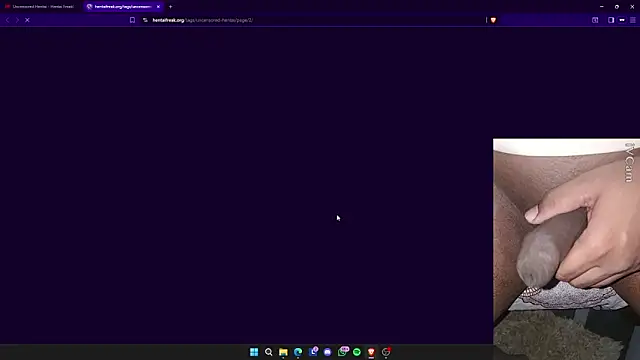Go back to the previous page
This screenshot has width=640, height=360.
[x=7, y=20]
